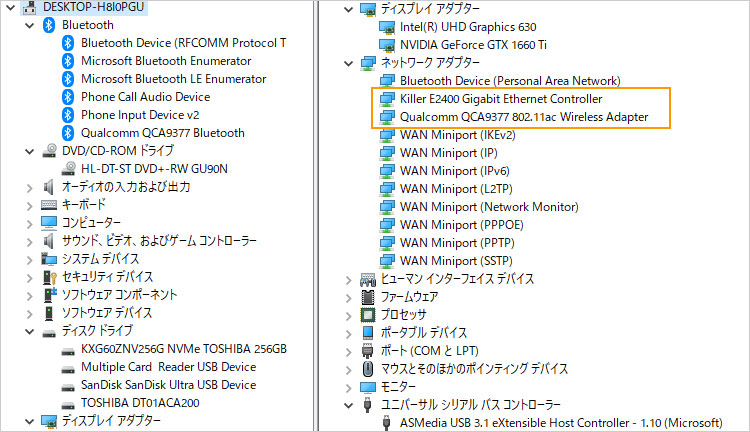
Task: Click the Qualcomm QCA9377 Bluetooth device icon
Action: pos(69,133)
